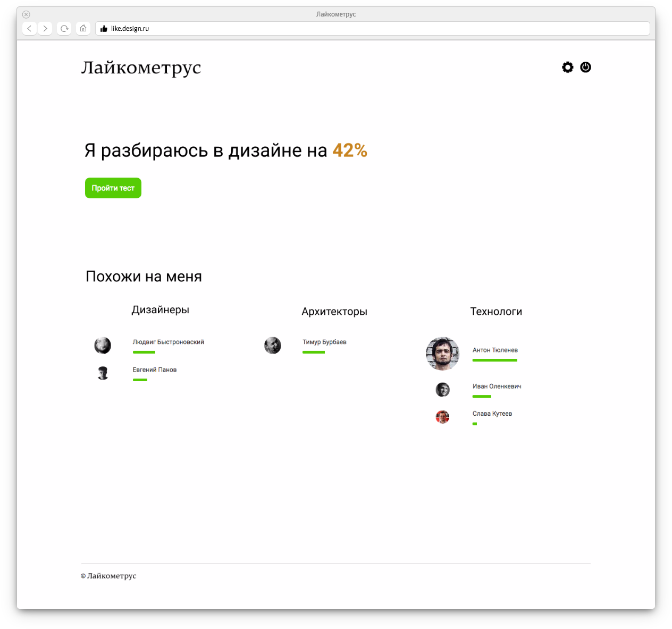Click the like.design.ru address field
This screenshot has width=672, height=629.
tap(372, 29)
